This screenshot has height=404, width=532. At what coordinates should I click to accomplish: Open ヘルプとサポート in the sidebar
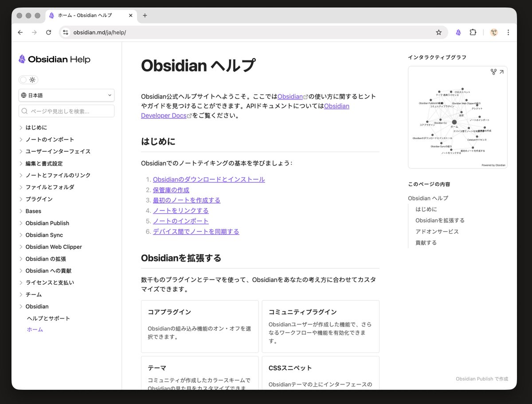48,318
